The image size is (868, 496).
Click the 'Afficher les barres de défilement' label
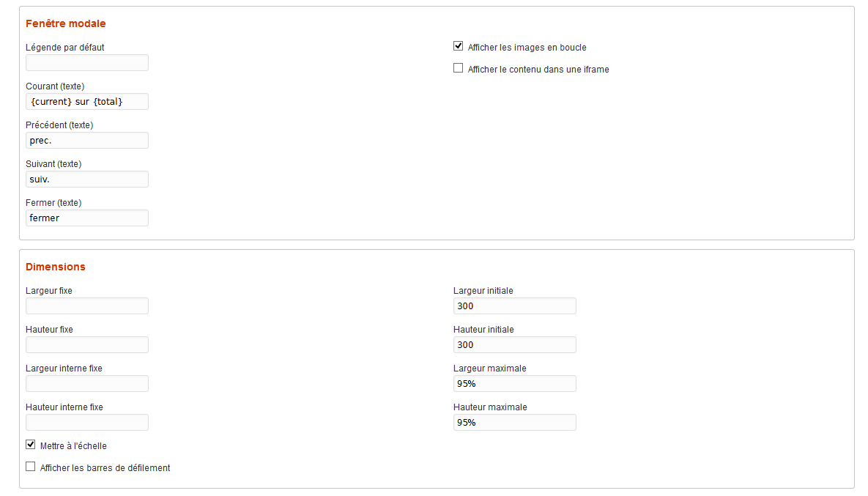point(105,468)
